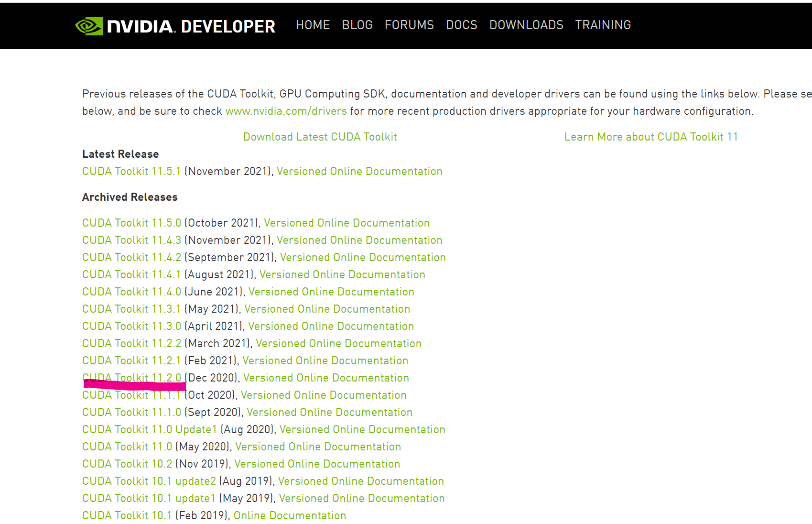The width and height of the screenshot is (812, 524).
Task: Open CUDA Toolkit 11.5.1 download link
Action: click(x=131, y=171)
